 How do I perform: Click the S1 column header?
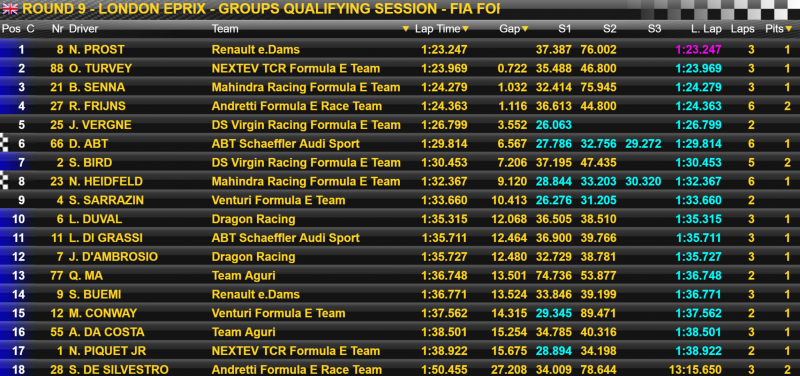pyautogui.click(x=564, y=29)
